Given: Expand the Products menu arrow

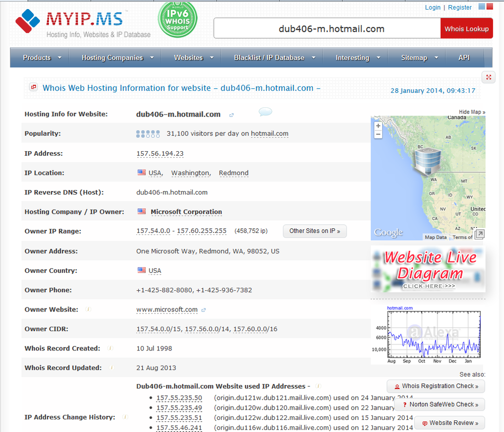Looking at the screenshot, I should [60, 58].
